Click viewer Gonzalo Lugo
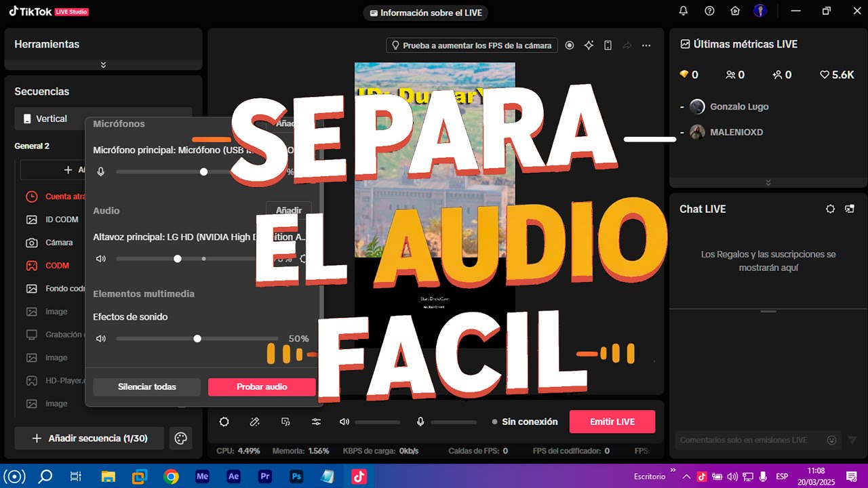 [739, 106]
